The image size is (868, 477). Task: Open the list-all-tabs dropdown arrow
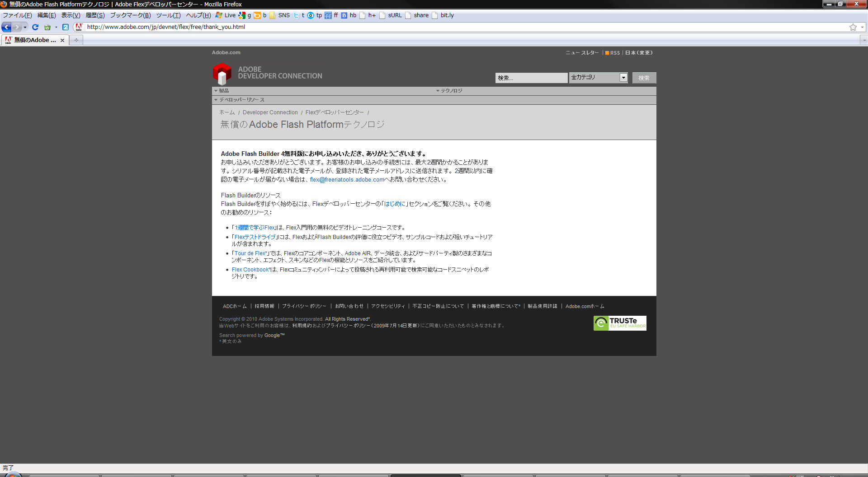coord(864,40)
